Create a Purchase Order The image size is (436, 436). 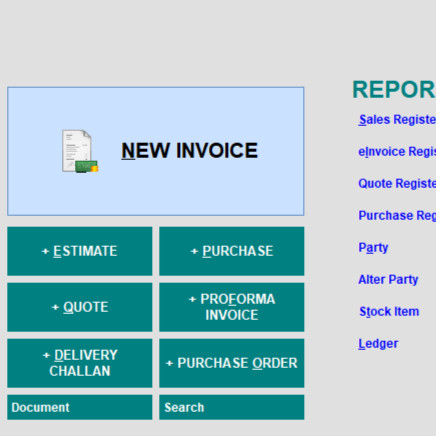pyautogui.click(x=232, y=363)
